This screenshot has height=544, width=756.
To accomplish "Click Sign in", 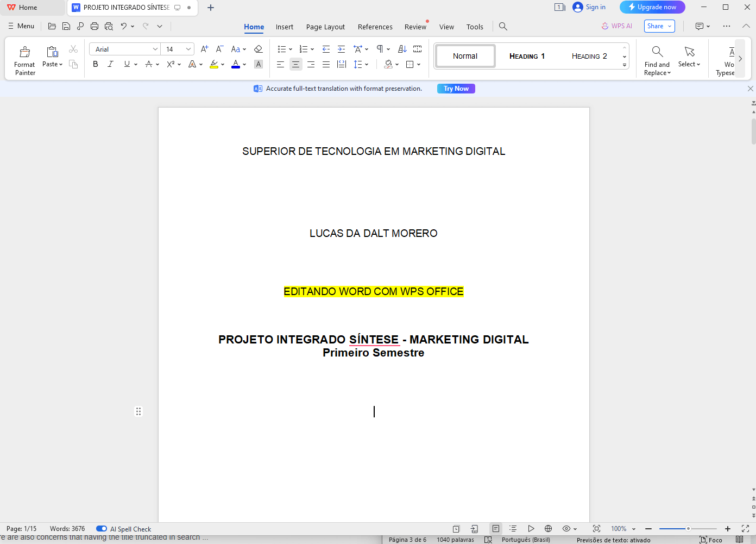I will [x=589, y=7].
